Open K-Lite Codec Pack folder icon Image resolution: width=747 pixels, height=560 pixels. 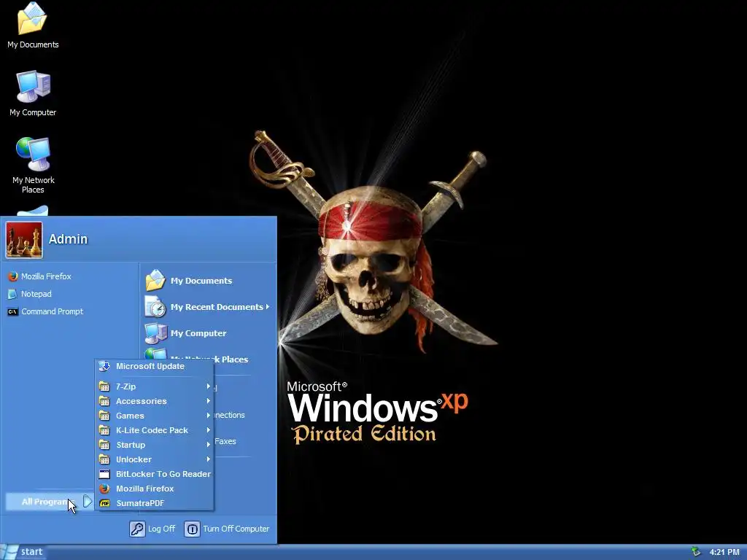point(104,430)
